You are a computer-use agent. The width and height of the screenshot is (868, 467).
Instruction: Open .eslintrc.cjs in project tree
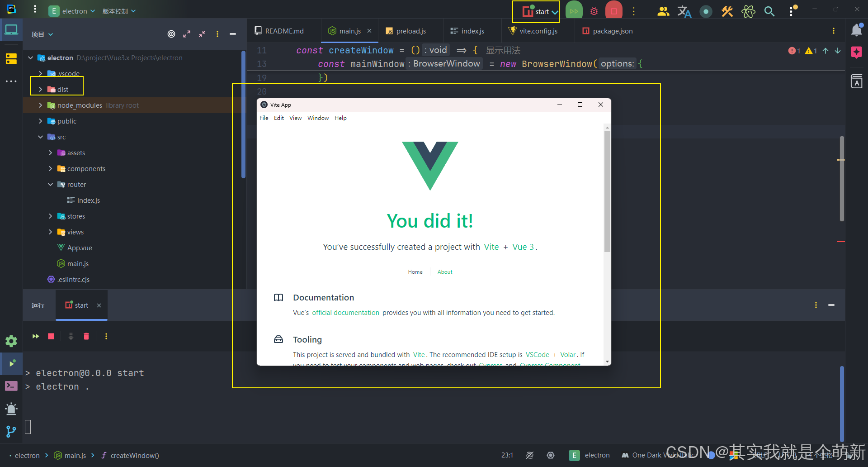pos(73,280)
